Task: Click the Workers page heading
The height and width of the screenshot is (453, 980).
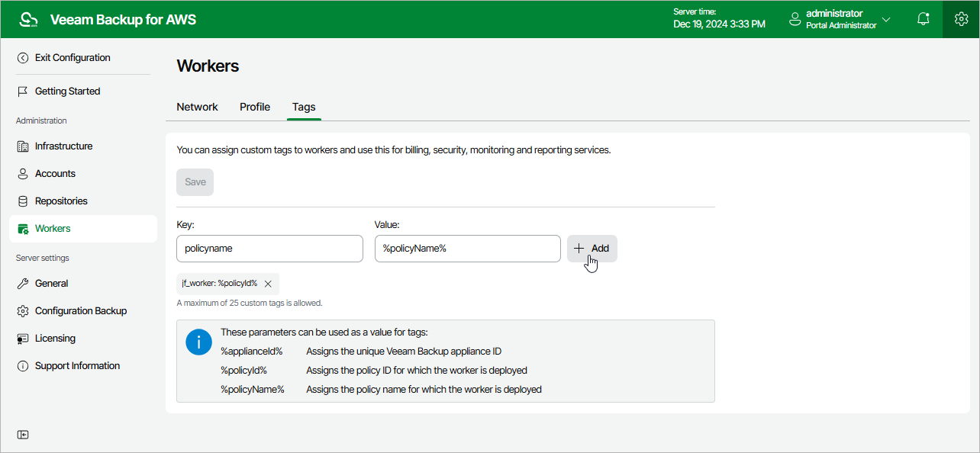Action: coord(208,66)
